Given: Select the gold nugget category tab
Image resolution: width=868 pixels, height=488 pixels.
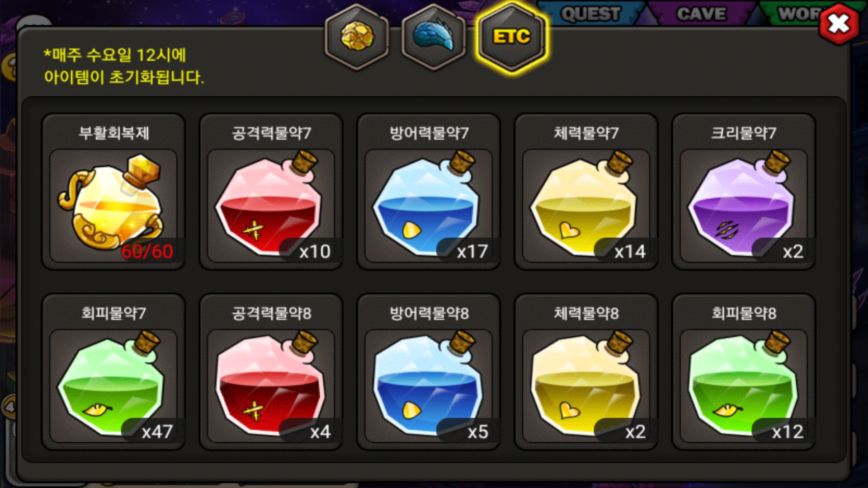Looking at the screenshot, I should pyautogui.click(x=357, y=36).
